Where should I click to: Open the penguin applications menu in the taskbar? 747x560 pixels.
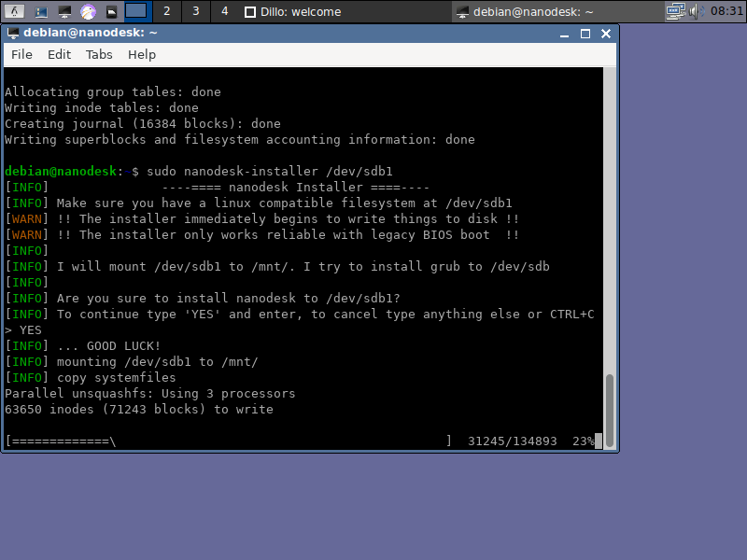pyautogui.click(x=14, y=11)
